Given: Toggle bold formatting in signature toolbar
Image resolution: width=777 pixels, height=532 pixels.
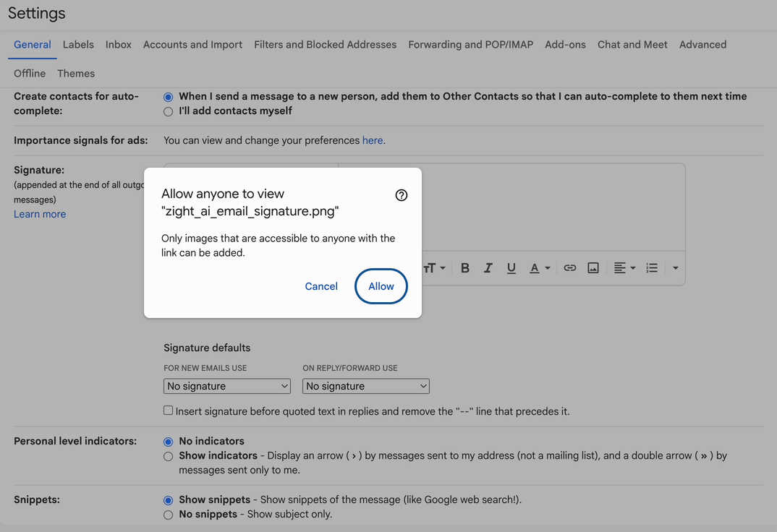Looking at the screenshot, I should click(465, 268).
